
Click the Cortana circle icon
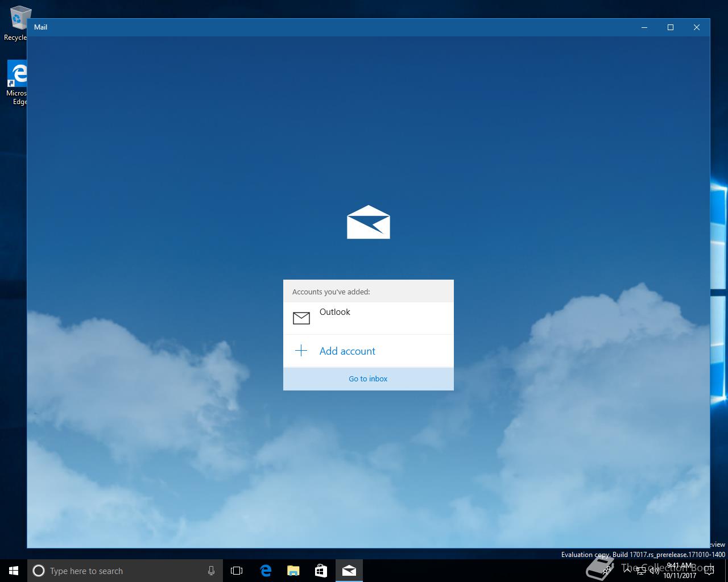[x=39, y=571]
